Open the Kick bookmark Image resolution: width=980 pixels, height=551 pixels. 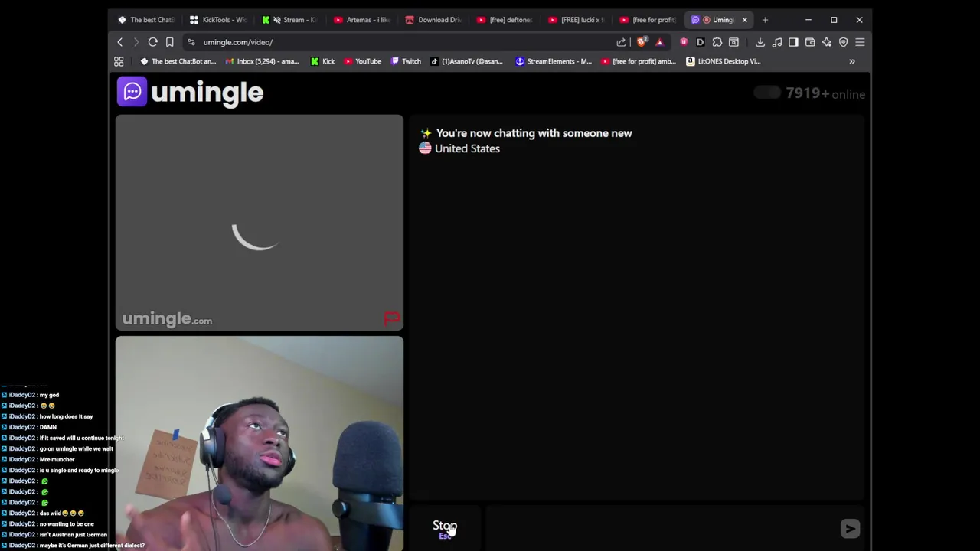[x=322, y=61]
